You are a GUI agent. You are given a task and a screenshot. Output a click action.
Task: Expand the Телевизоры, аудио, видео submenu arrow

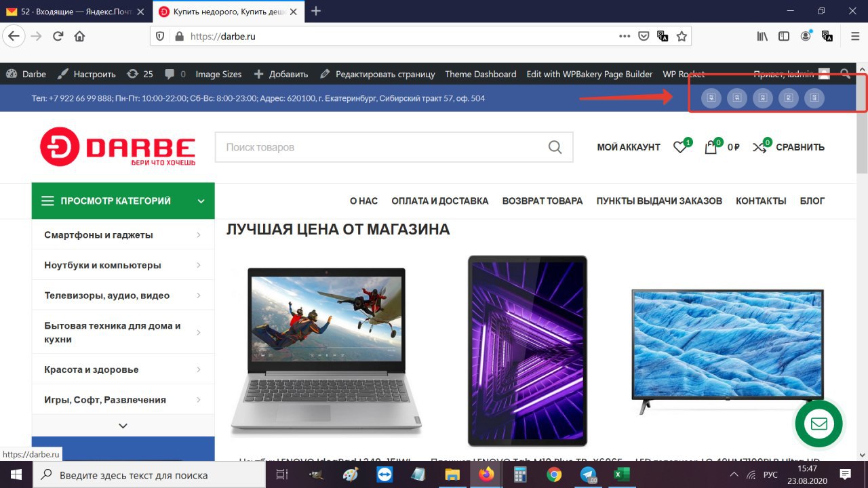point(199,296)
